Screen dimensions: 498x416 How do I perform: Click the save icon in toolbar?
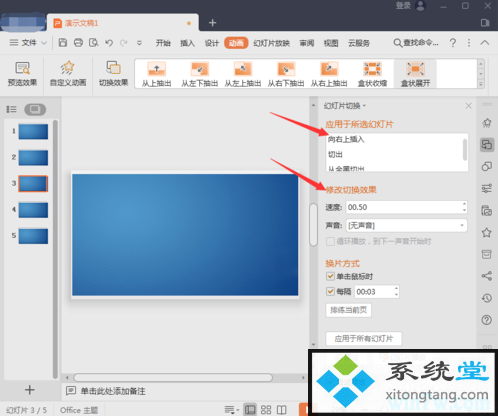pyautogui.click(x=63, y=43)
